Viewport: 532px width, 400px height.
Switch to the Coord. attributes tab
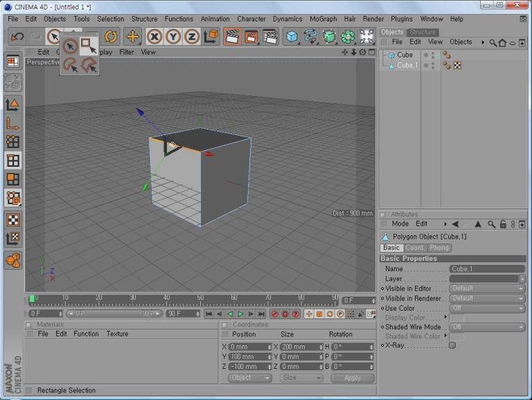[415, 248]
